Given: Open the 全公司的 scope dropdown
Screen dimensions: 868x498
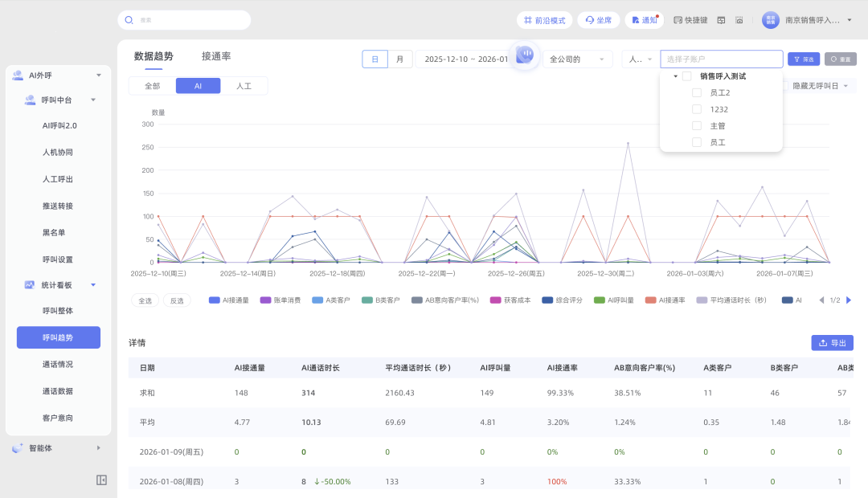Looking at the screenshot, I should tap(576, 59).
